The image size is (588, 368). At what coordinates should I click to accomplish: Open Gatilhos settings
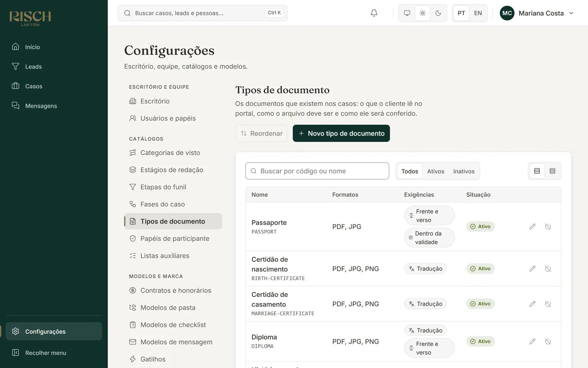[173, 359]
